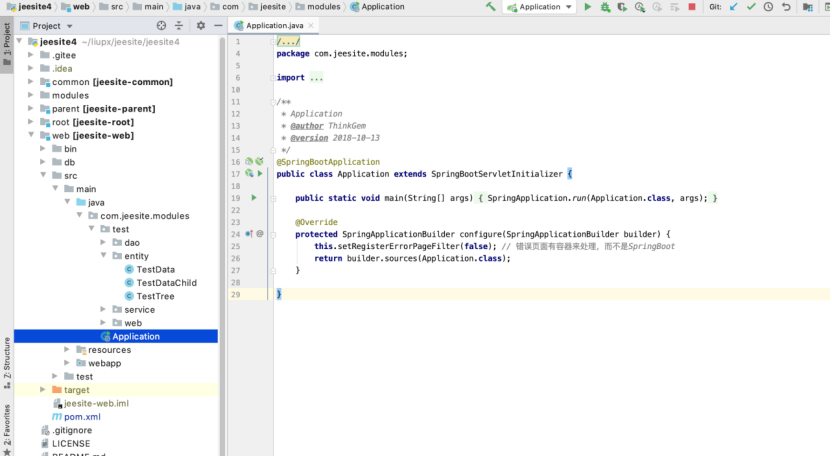Click java breadcrumb in navigation bar
The image size is (832, 458).
click(186, 7)
